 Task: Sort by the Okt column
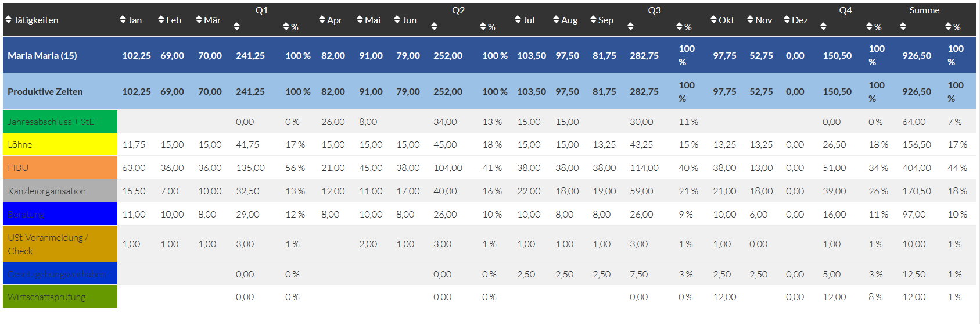tap(722, 20)
